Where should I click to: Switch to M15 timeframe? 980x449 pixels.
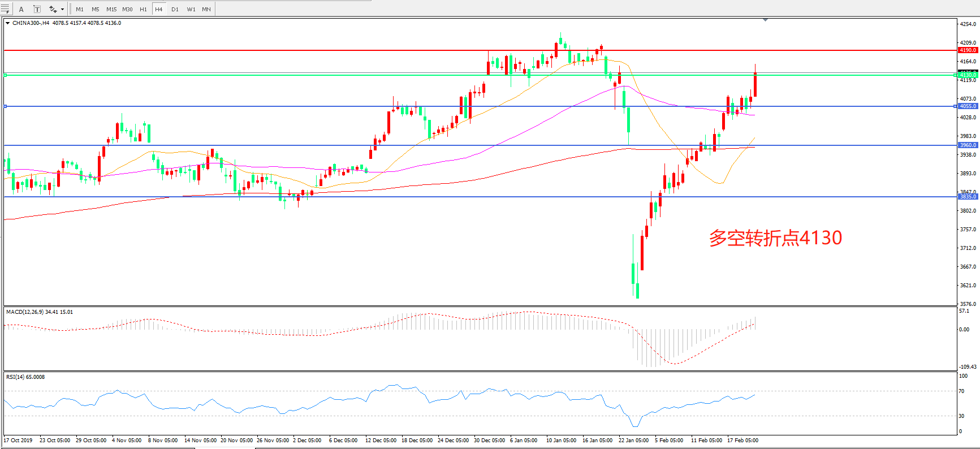click(x=111, y=9)
